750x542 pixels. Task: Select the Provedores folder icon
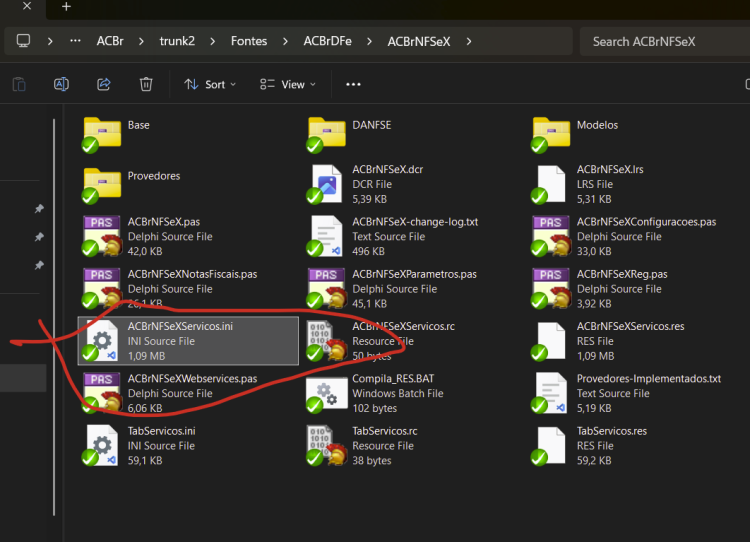tap(101, 185)
